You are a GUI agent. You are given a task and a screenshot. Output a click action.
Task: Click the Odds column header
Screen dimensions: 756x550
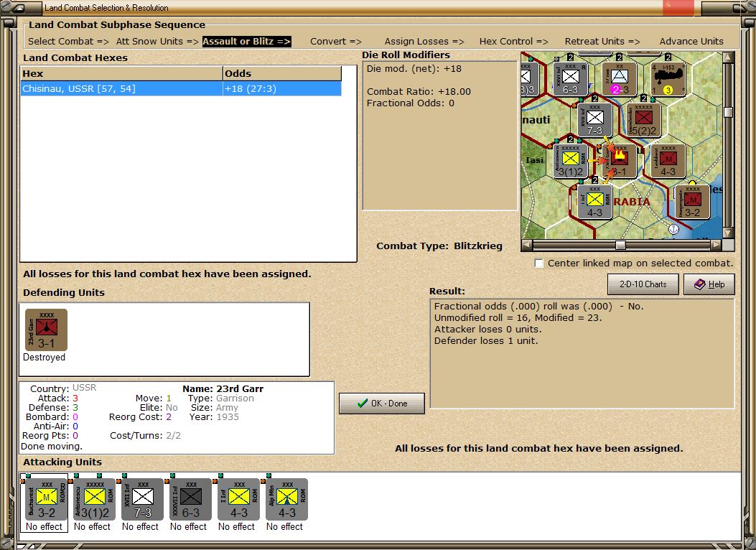coord(282,74)
